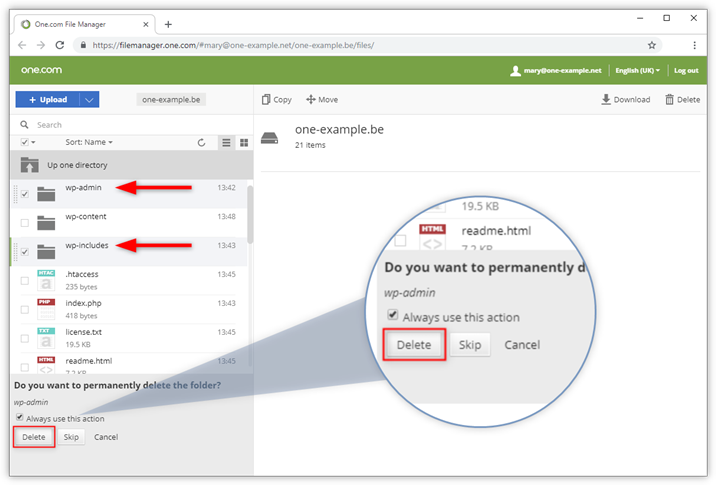
Task: Open the wp-content folder name
Action: click(x=85, y=216)
